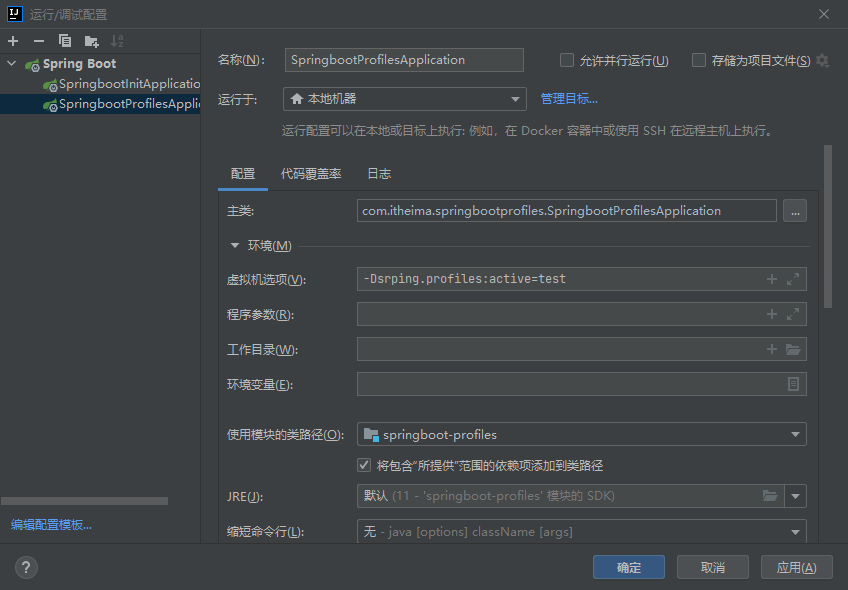848x590 pixels.
Task: Switch to the 代码覆盖率 tab
Action: coord(311,174)
